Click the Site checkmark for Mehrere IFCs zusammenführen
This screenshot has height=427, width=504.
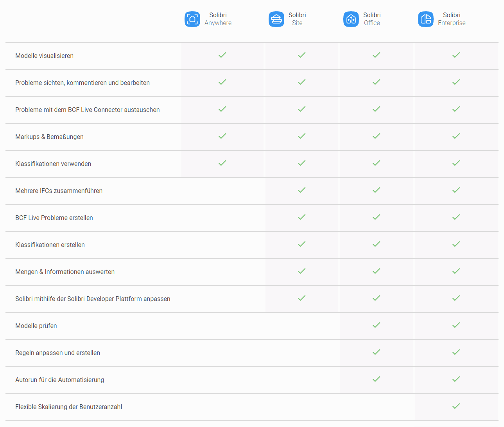click(x=302, y=190)
